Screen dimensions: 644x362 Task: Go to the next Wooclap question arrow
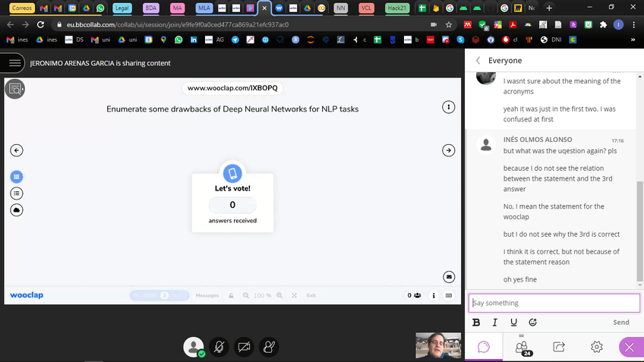click(x=449, y=150)
